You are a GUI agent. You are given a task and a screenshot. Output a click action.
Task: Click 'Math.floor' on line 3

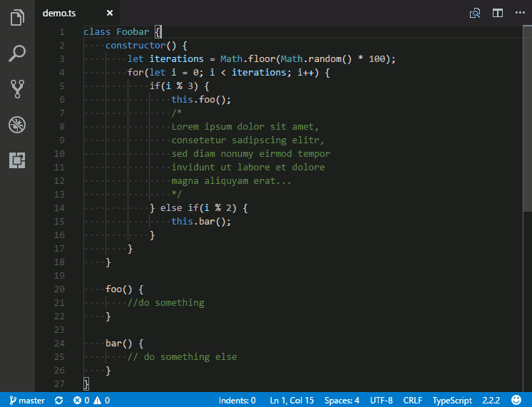[247, 59]
